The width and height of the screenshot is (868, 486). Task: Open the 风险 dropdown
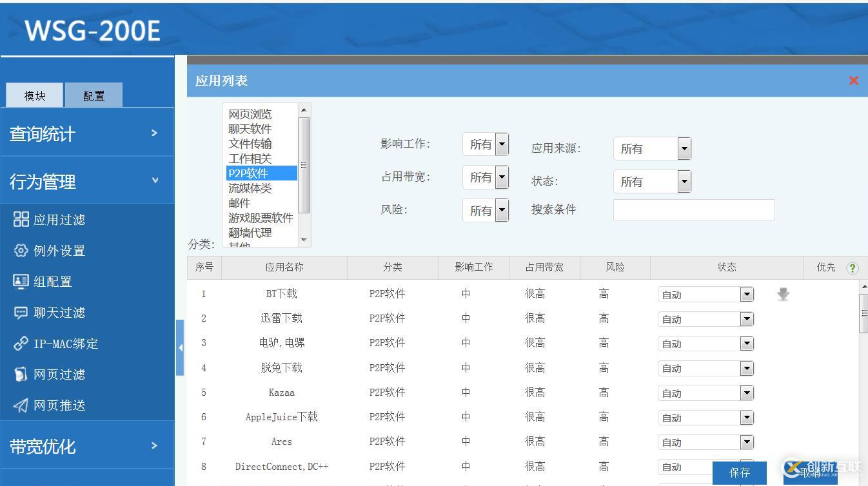[486, 210]
